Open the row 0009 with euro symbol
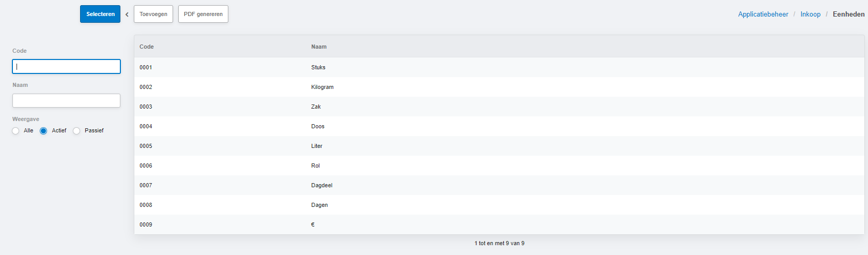The height and width of the screenshot is (255, 868). click(x=499, y=224)
